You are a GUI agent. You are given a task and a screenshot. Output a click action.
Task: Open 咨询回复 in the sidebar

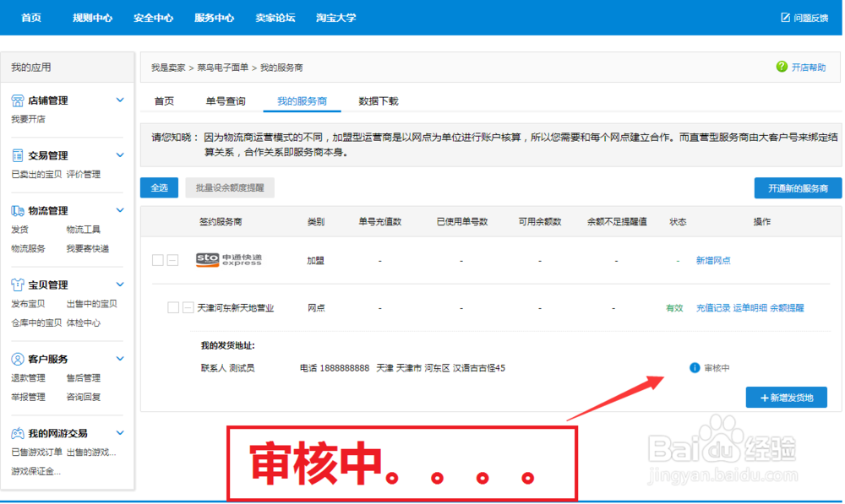click(x=84, y=397)
